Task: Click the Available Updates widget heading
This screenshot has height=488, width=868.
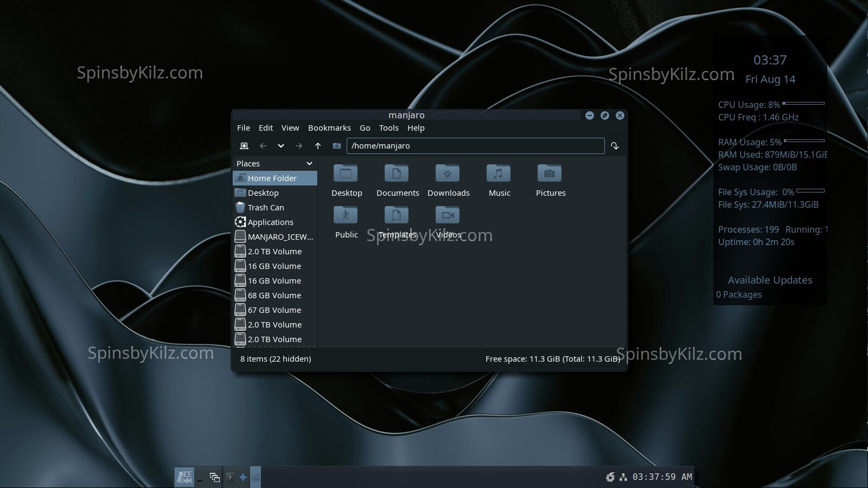Action: point(770,280)
